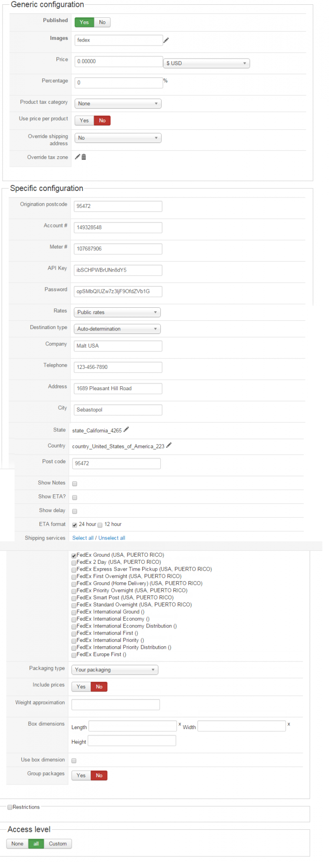Click the Select all shipping services link
The width and height of the screenshot is (329, 868).
pyautogui.click(x=83, y=538)
